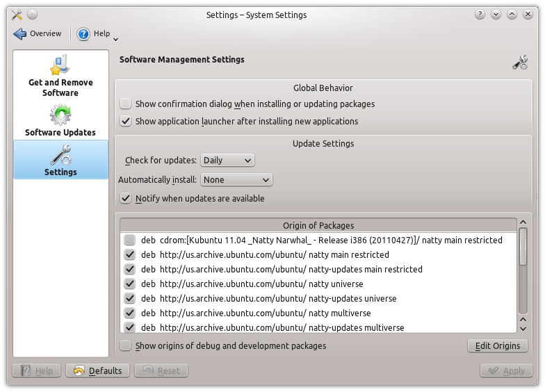Click the Help question mark toolbar icon
545x392 pixels.
point(83,34)
